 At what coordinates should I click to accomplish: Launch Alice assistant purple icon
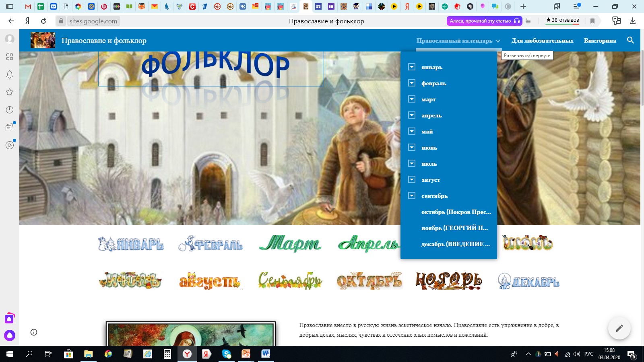(10, 335)
